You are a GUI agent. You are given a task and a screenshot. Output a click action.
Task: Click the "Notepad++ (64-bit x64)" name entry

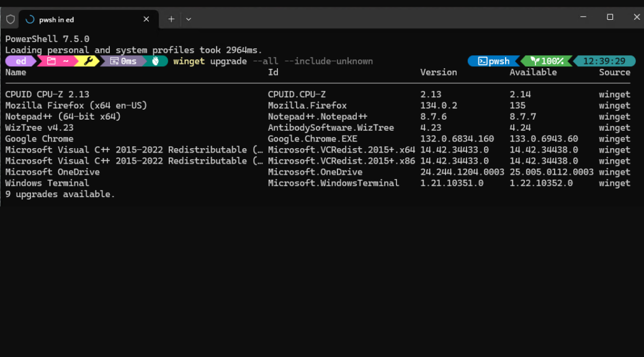(x=63, y=117)
